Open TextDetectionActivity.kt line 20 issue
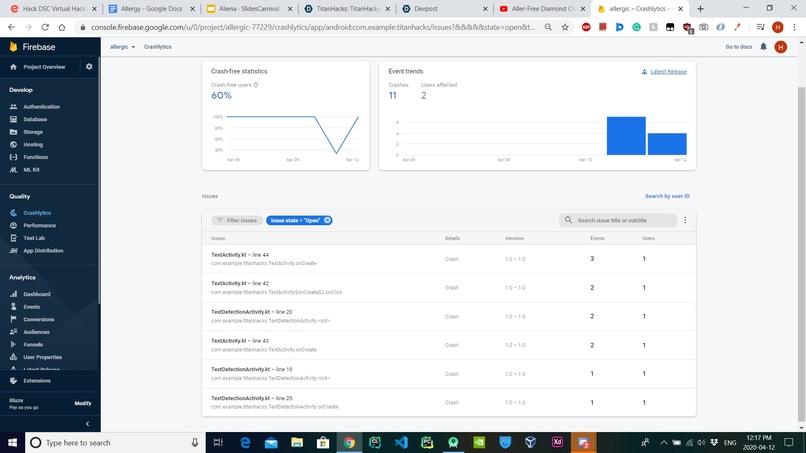 tap(449, 316)
